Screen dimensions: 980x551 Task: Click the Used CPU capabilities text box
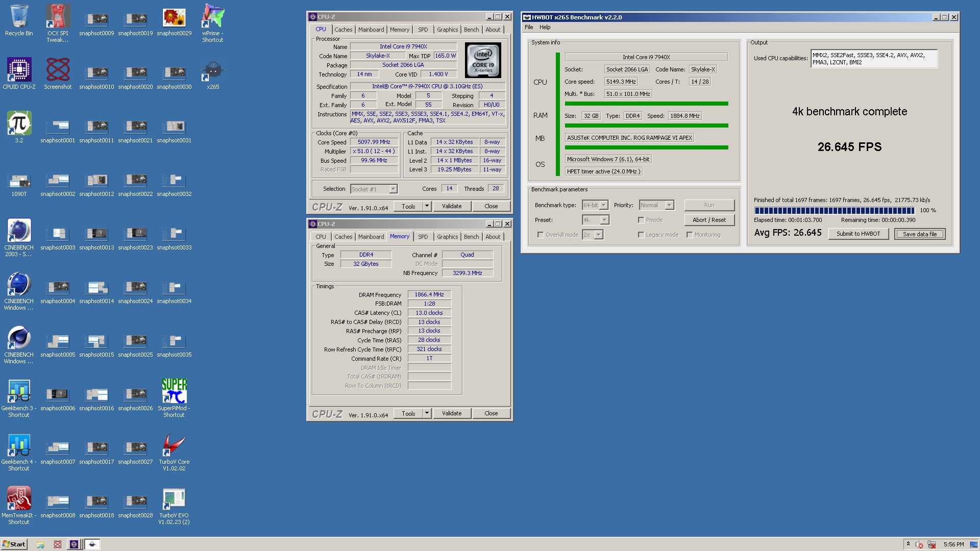click(x=874, y=59)
